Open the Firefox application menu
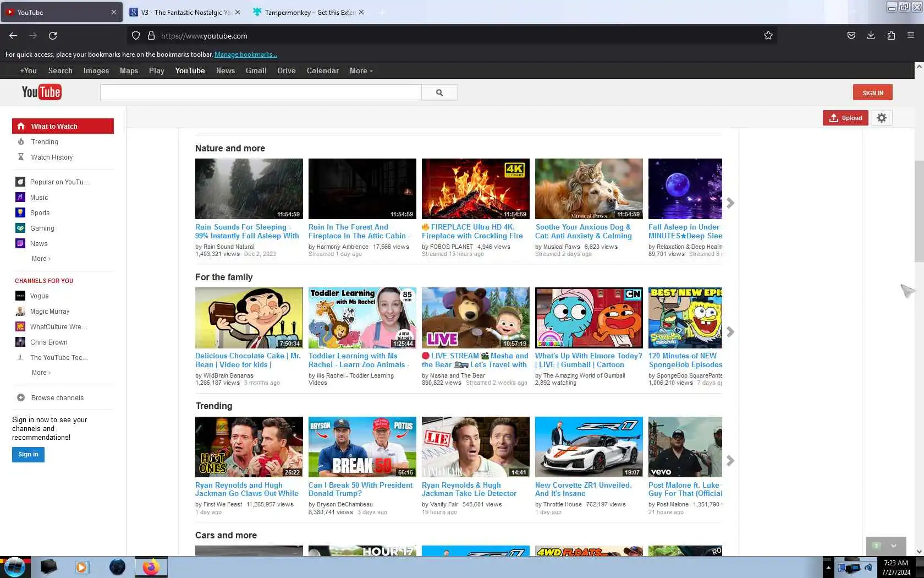This screenshot has height=578, width=924. point(911,36)
